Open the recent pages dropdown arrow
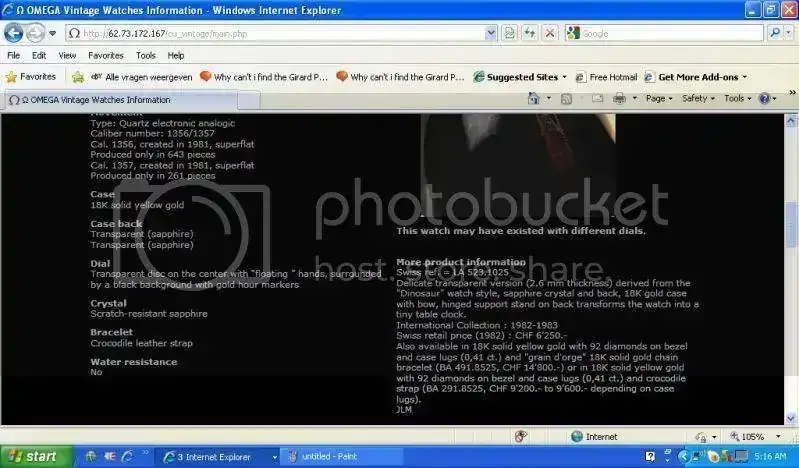Screen dimensions: 799x468 [52, 34]
